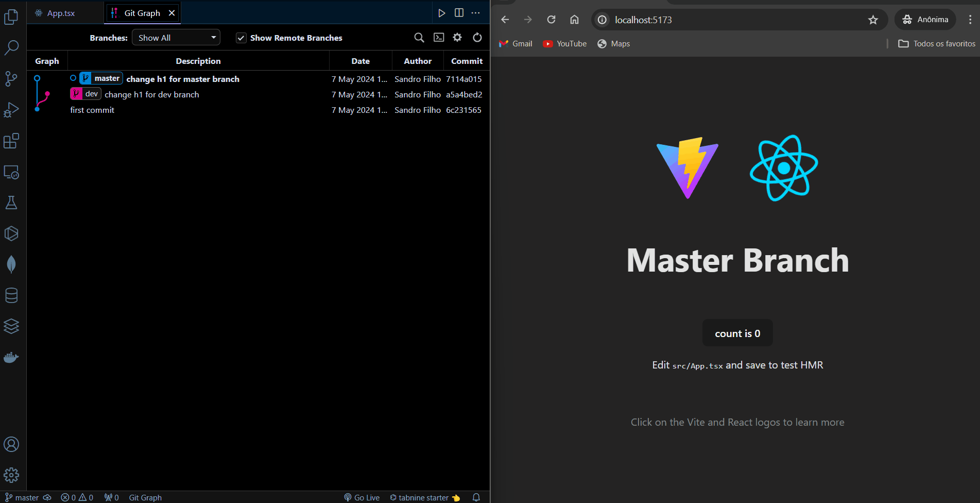Open the Extensions view icon
Viewport: 980px width, 503px height.
click(11, 141)
